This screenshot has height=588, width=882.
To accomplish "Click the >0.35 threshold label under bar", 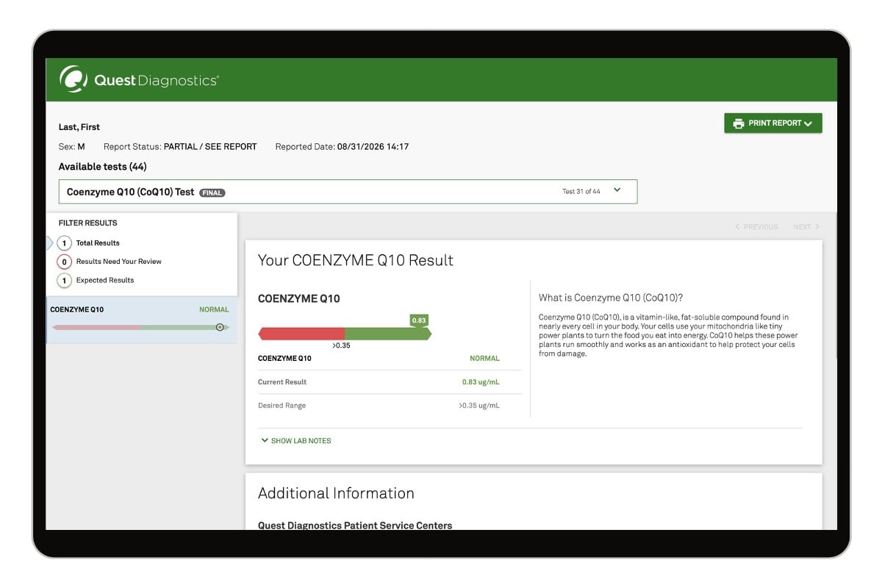I will [x=341, y=345].
